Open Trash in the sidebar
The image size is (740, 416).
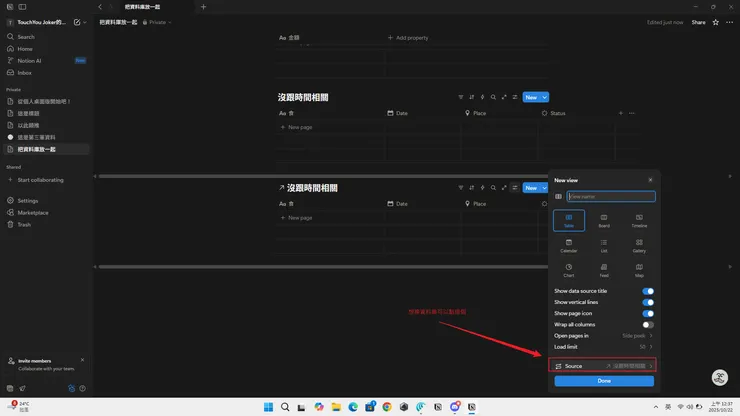coord(46,225)
